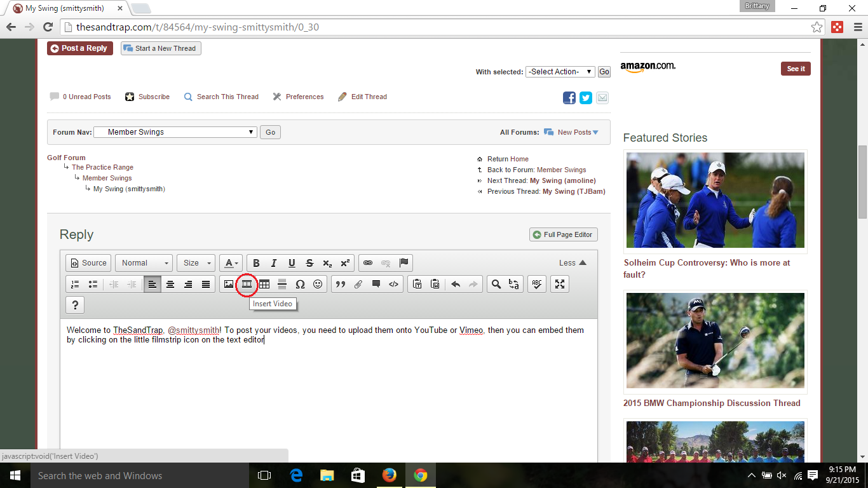Maximize the editor with the fullscreen icon
Viewport: 868px width, 488px height.
pyautogui.click(x=560, y=285)
